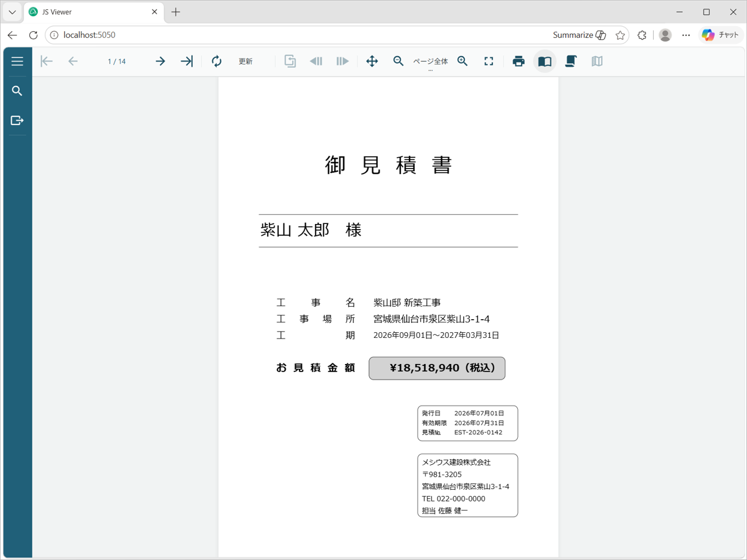The image size is (747, 560).
Task: Click the page number field 1 / 14
Action: click(x=116, y=62)
